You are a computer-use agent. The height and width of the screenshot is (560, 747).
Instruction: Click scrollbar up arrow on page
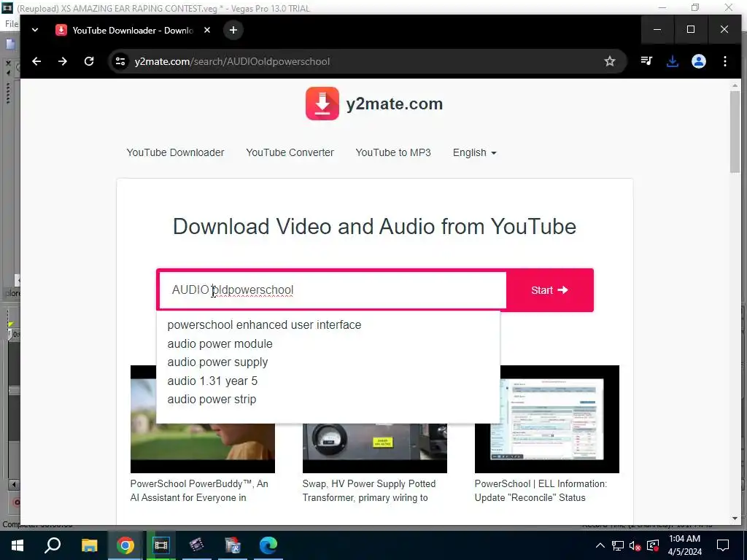(x=735, y=85)
